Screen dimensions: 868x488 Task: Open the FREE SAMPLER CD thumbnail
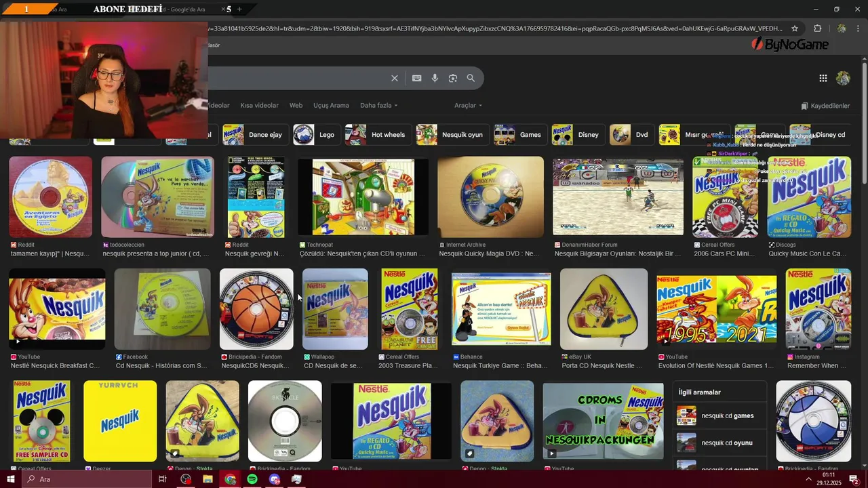click(41, 421)
